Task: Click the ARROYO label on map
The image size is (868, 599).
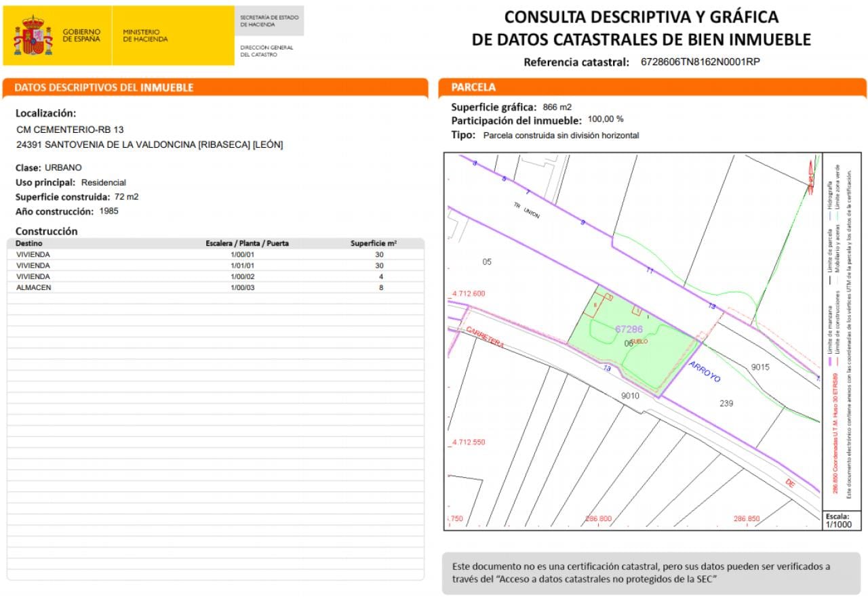Action: 705,371
